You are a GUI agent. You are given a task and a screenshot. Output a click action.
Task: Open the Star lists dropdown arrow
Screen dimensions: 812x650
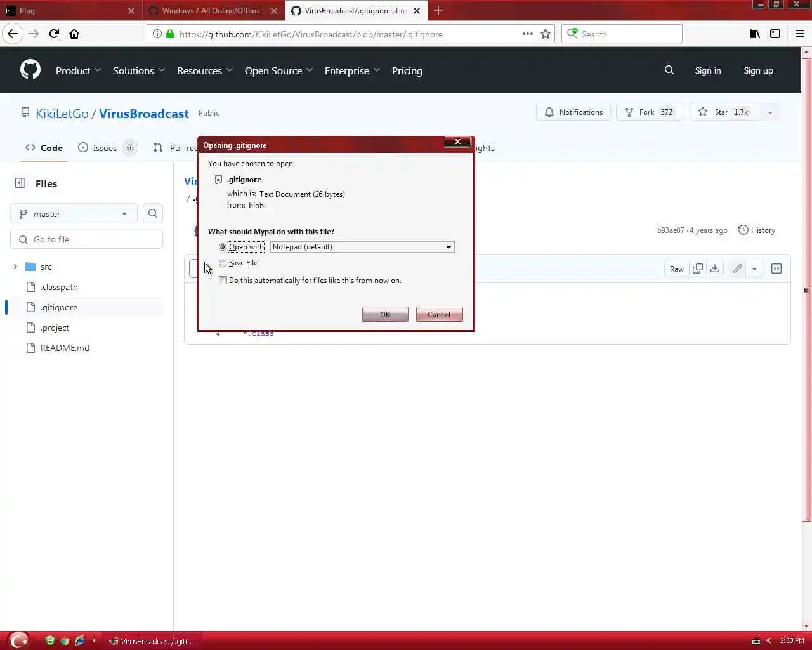pyautogui.click(x=770, y=112)
